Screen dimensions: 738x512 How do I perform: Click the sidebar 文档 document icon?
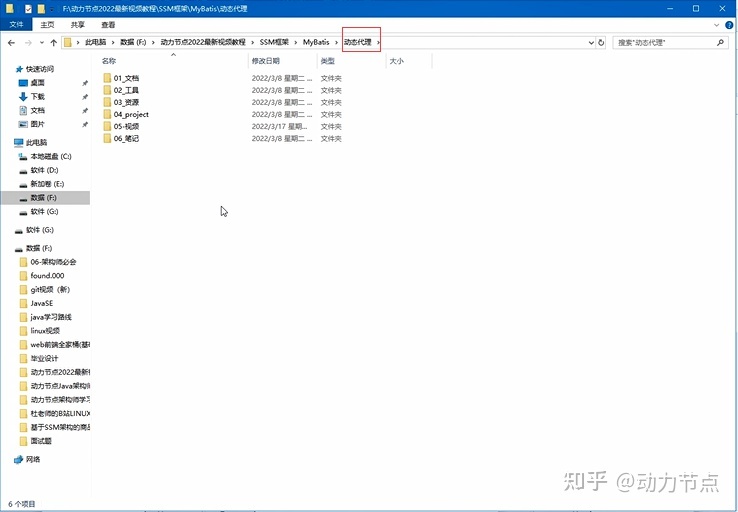click(x=23, y=110)
